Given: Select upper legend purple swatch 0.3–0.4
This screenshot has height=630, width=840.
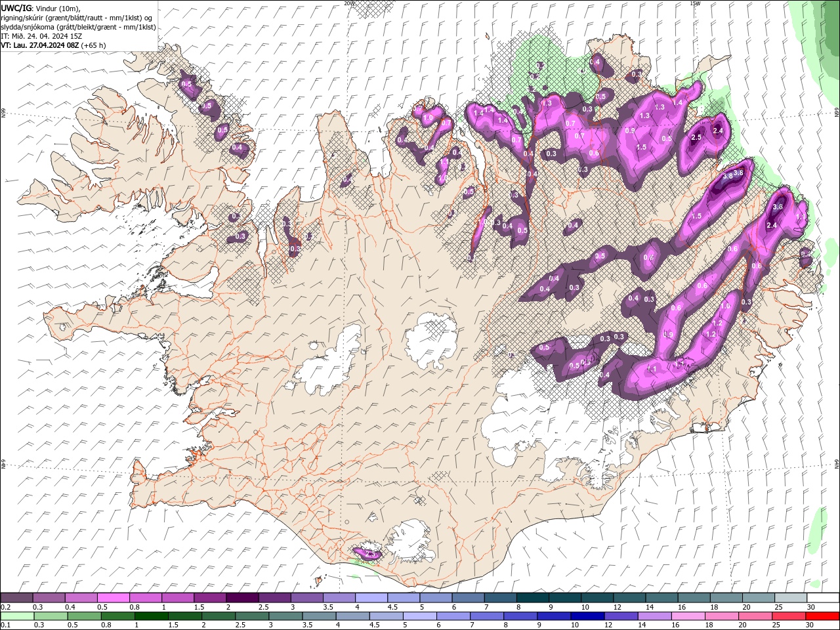Looking at the screenshot, I should [49, 598].
